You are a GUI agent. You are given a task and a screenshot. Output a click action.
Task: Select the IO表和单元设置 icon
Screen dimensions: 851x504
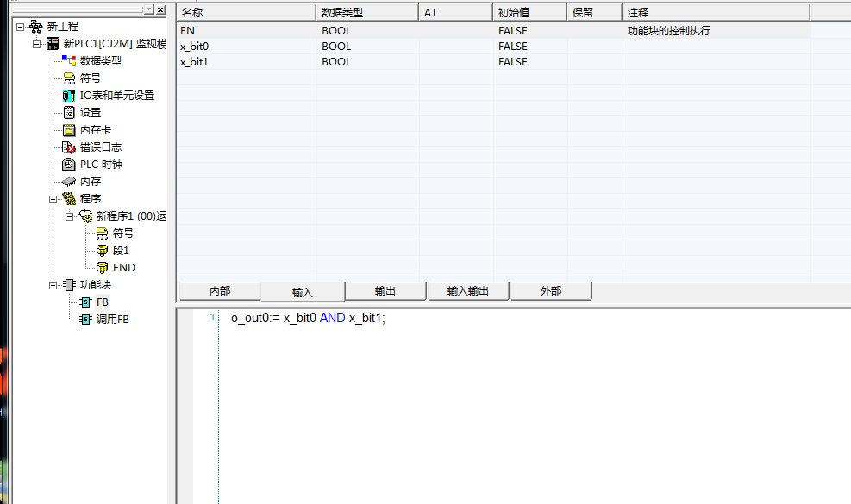tap(69, 95)
